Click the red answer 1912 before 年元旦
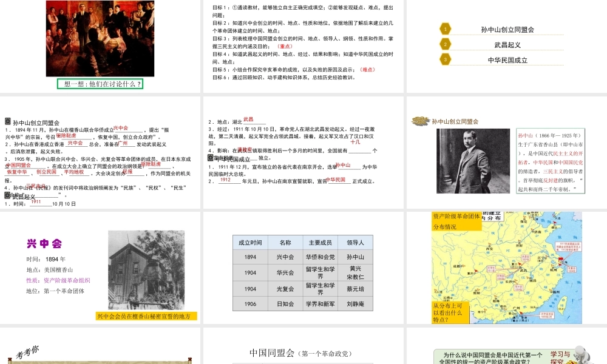 (225, 180)
